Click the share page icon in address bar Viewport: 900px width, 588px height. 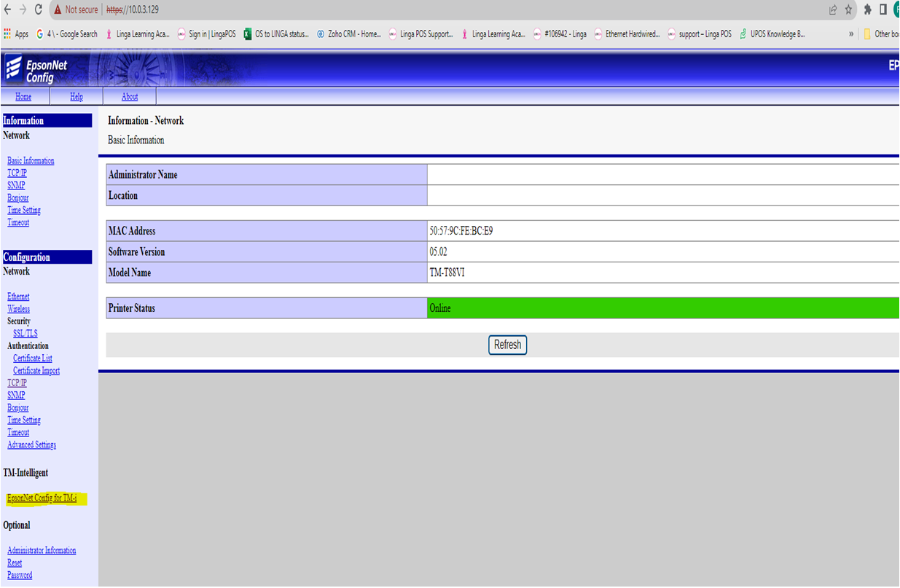(833, 10)
